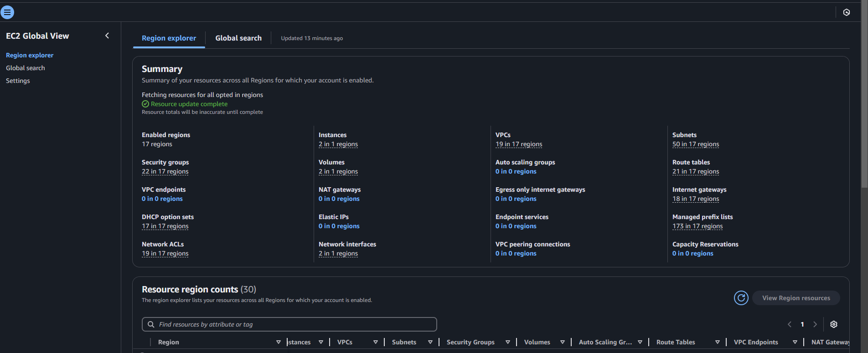Open the hamburger navigation menu
Screen dimensions: 868x353
pos(7,12)
